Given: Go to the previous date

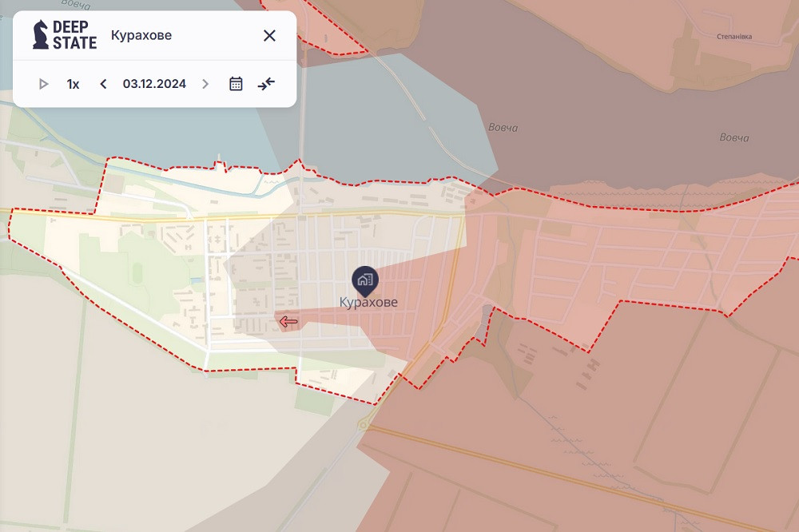Looking at the screenshot, I should 103,84.
